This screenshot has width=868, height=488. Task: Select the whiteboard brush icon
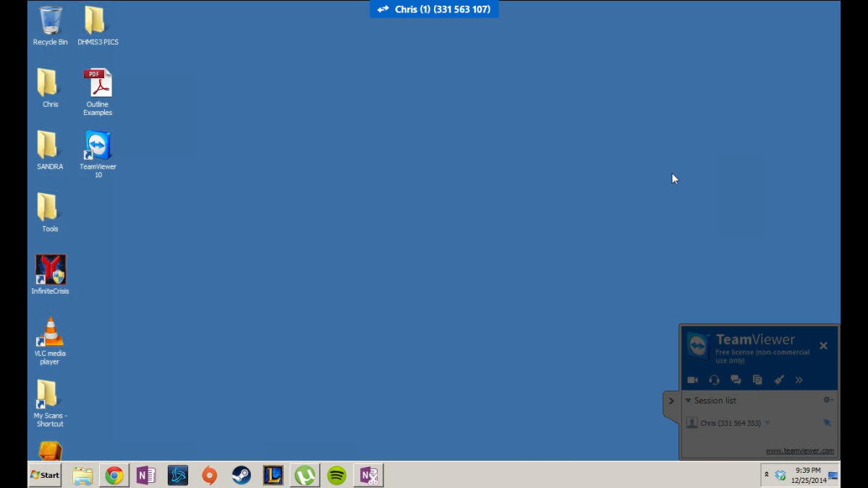point(779,380)
